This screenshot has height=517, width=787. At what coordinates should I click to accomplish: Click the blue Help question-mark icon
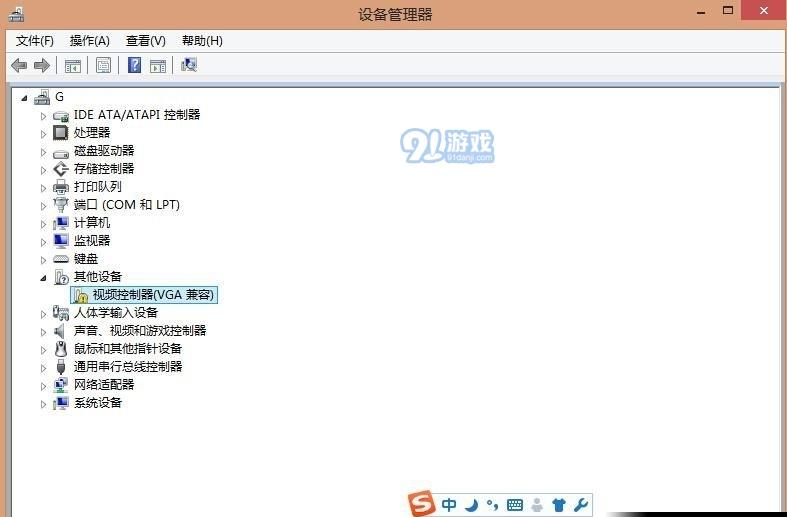[x=135, y=65]
